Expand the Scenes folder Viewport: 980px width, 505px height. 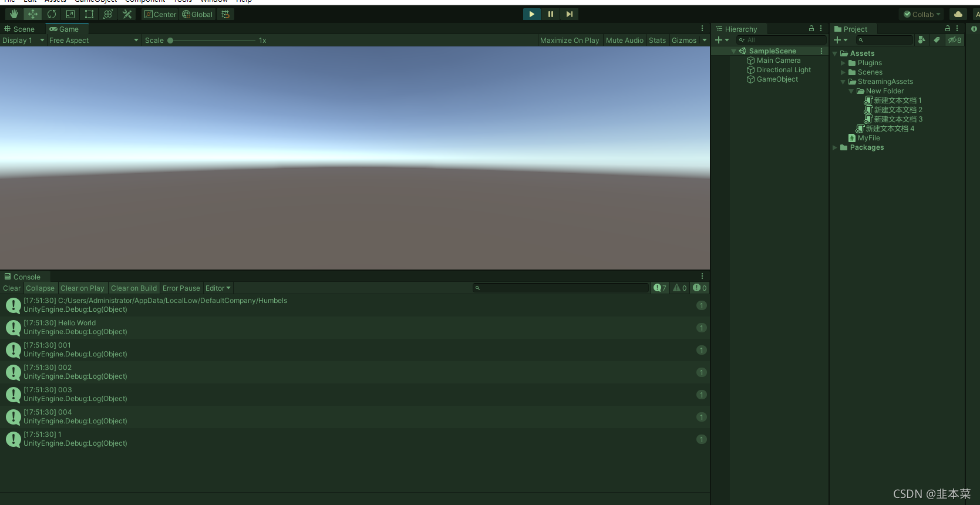pos(843,72)
